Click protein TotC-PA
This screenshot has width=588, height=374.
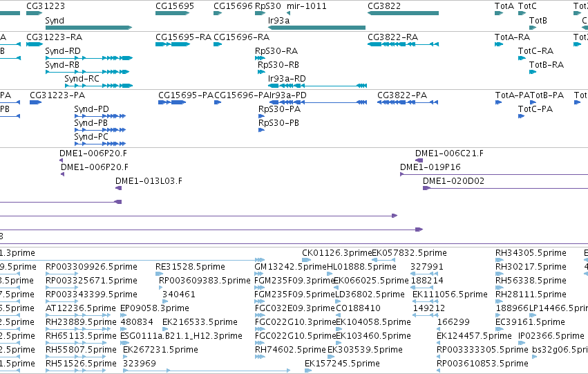535,109
